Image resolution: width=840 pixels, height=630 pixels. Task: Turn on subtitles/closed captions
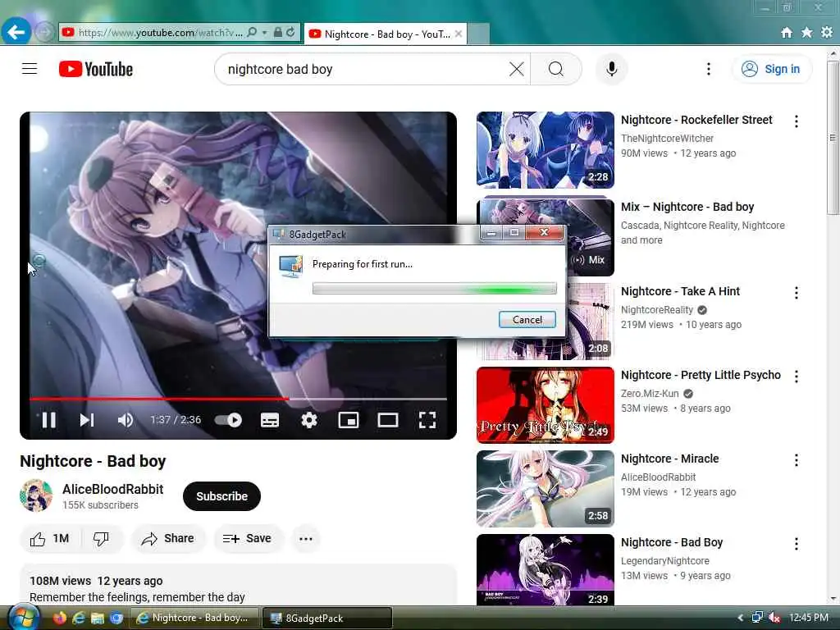pyautogui.click(x=269, y=420)
